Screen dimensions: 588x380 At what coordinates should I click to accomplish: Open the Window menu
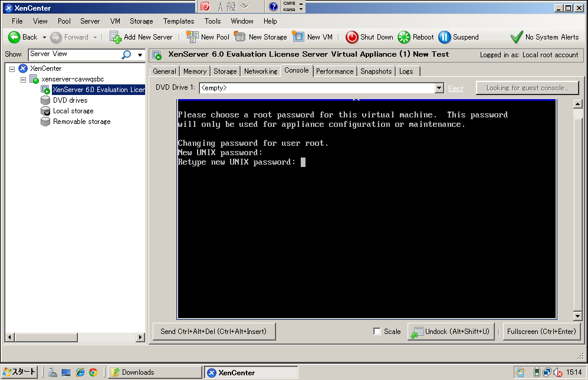coord(242,21)
